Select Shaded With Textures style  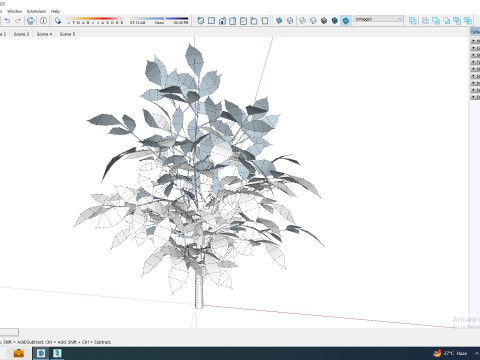pos(335,21)
